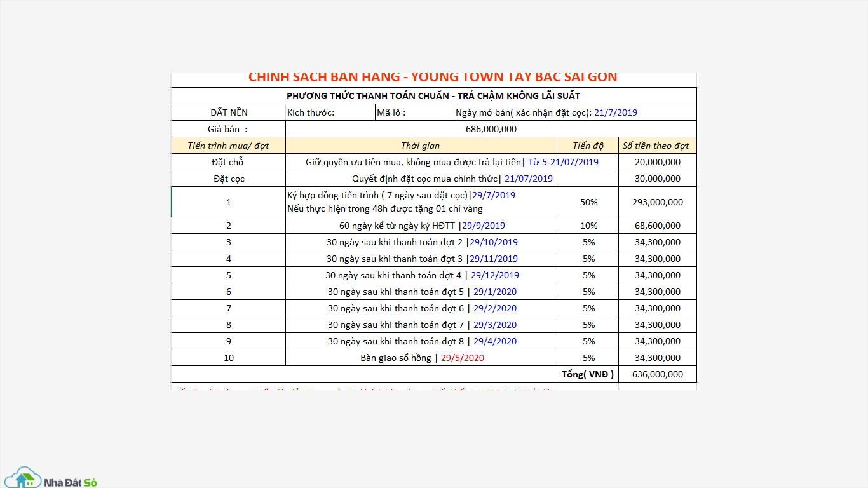The image size is (868, 488).
Task: Click 'thanh toán đợt 5 | 29/1/2020' cell
Action: point(423,292)
